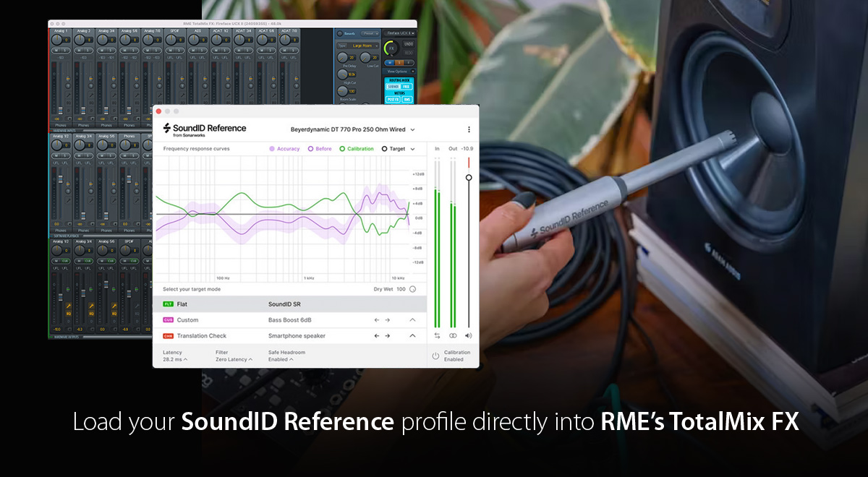Screen dimensions: 868x477
Task: Click the Analog 2 gain knob in TotalMix
Action: tap(81, 40)
